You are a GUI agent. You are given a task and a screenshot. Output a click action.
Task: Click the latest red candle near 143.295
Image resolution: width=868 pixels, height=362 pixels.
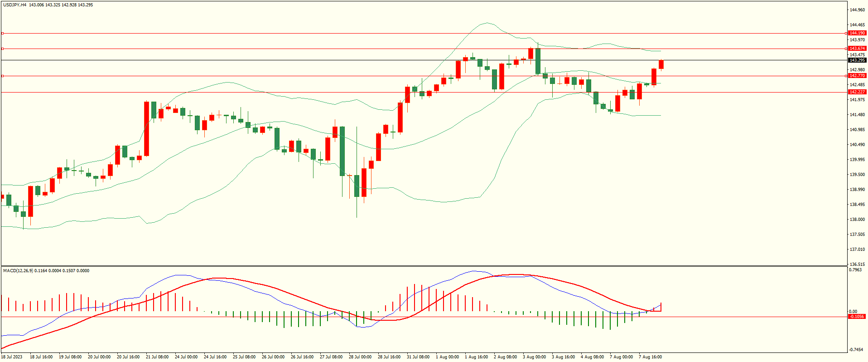(661, 64)
